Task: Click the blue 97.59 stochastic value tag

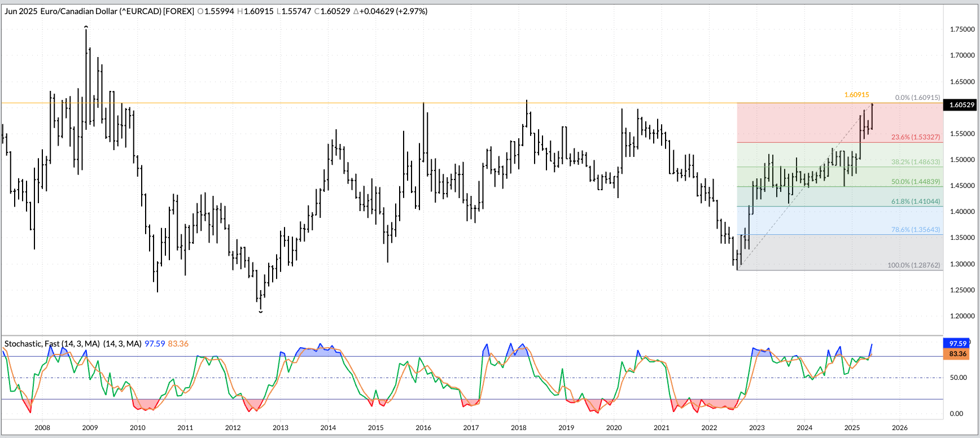Action: (x=957, y=344)
